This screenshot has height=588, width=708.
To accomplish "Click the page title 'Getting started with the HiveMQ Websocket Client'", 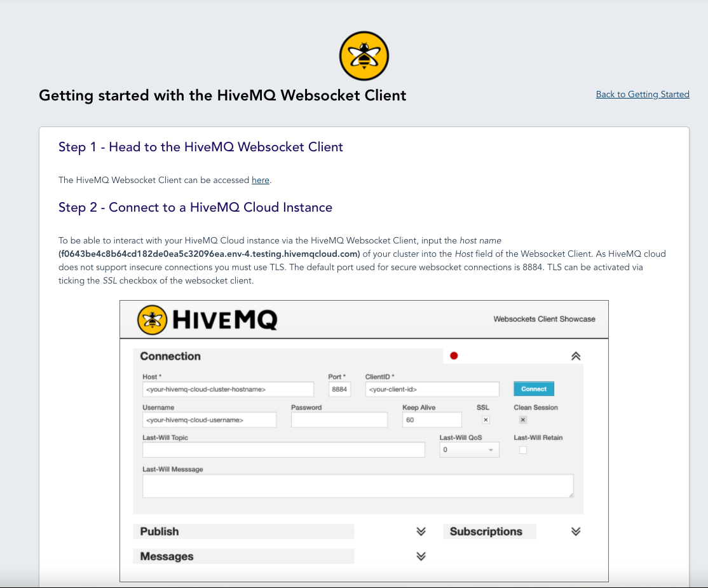I will (222, 95).
